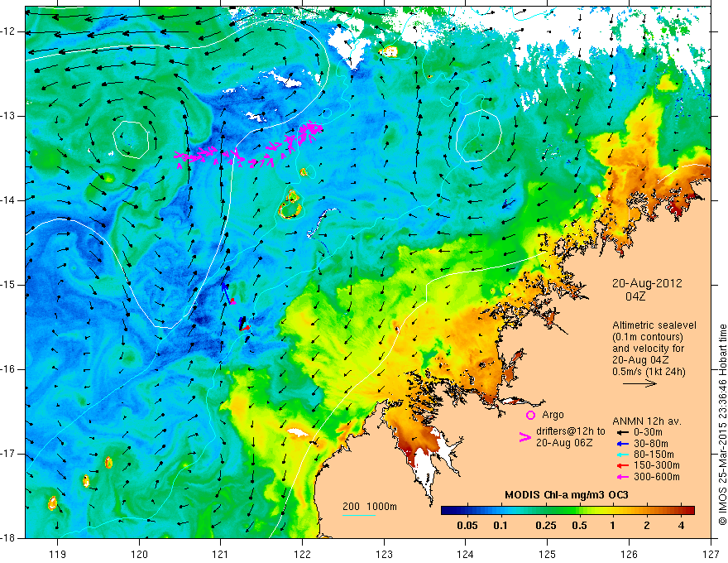Click the longitude axis label '123'
The width and height of the screenshot is (728, 563).
click(x=384, y=554)
